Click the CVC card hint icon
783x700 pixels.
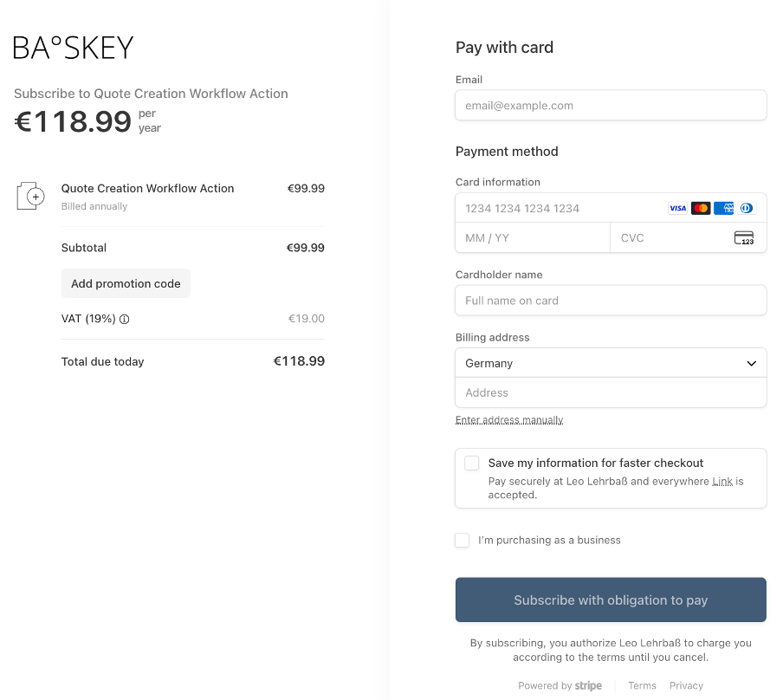pyautogui.click(x=743, y=238)
